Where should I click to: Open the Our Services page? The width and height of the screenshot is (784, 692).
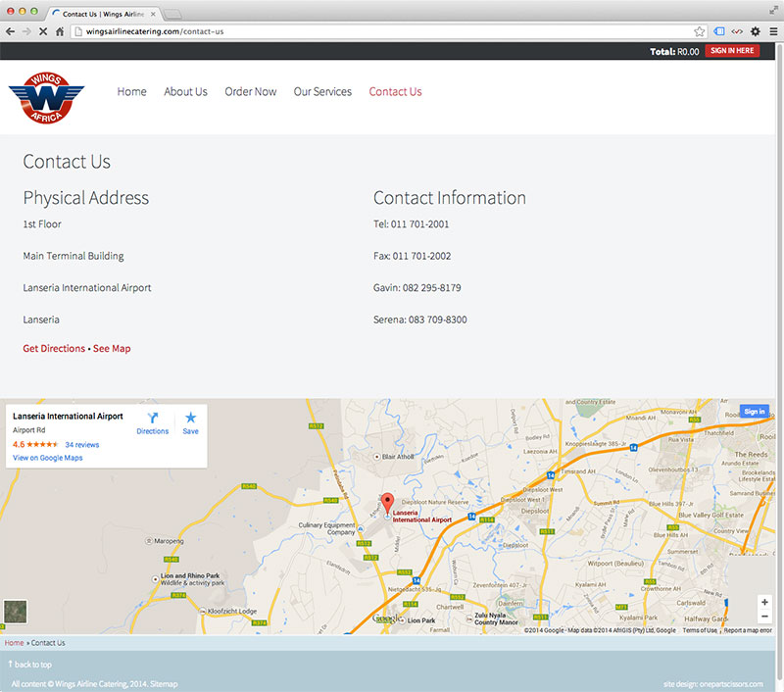click(x=322, y=91)
